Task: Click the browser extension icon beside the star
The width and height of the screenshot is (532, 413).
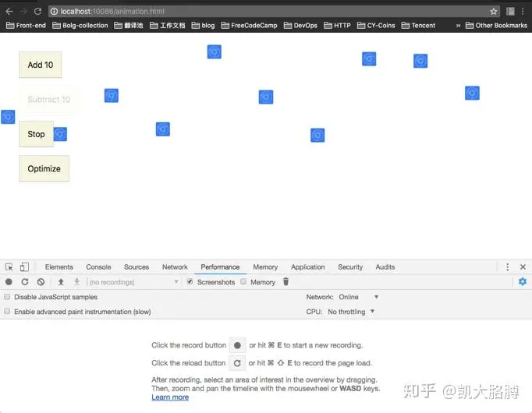Action: (x=510, y=12)
